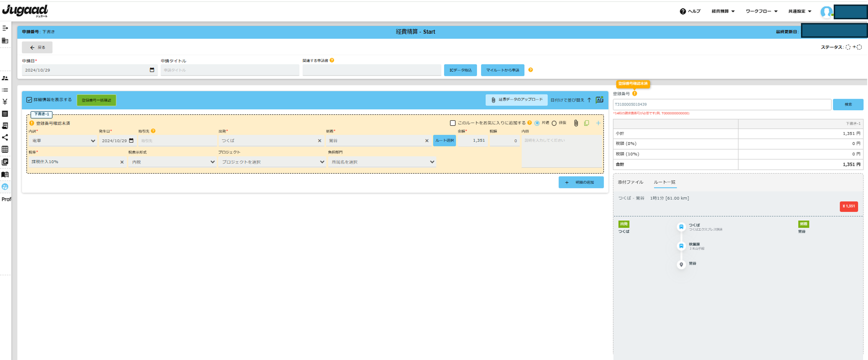
Task: Click the ICデータ取込 button
Action: (460, 70)
